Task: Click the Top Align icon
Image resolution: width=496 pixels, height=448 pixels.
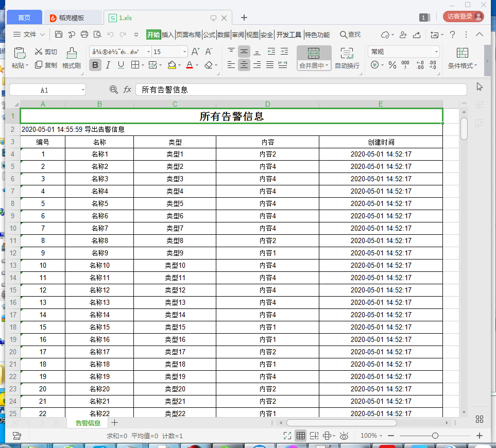Action: pyautogui.click(x=231, y=51)
